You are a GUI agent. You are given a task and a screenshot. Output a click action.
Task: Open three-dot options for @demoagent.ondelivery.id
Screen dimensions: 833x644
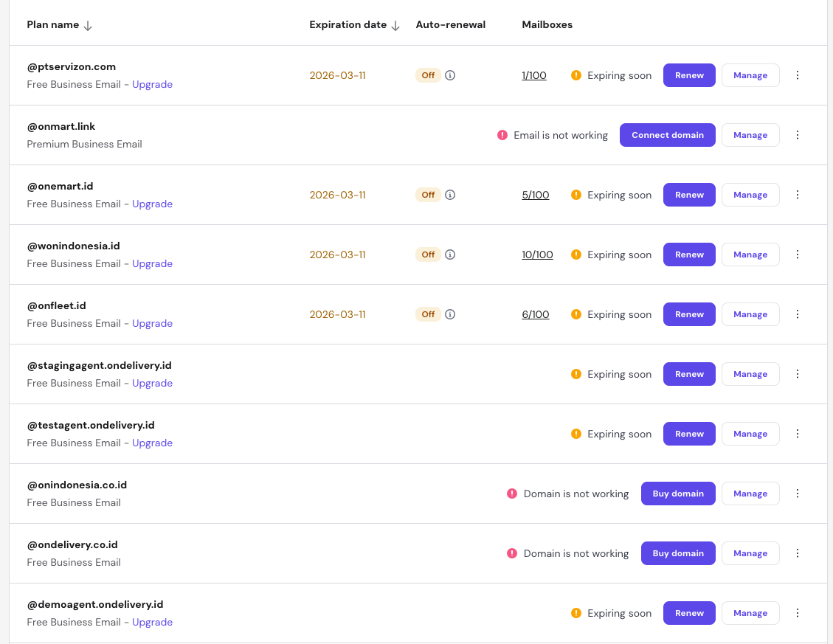point(797,613)
